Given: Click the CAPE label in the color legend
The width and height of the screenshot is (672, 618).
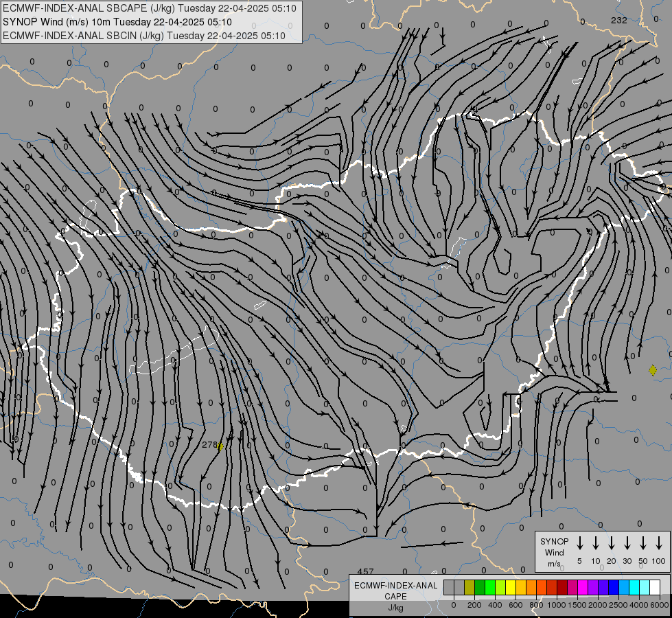Looking at the screenshot, I should click(x=395, y=597).
